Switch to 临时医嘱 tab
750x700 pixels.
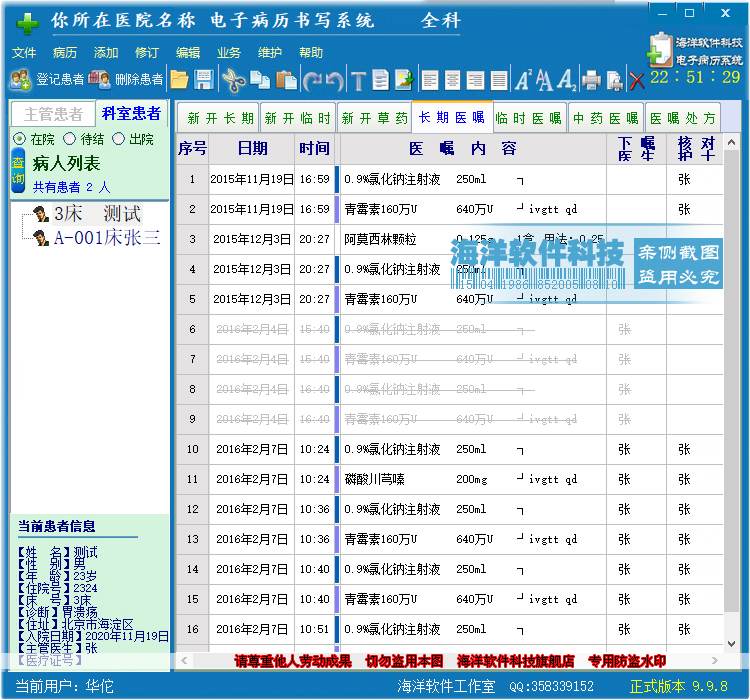pos(529,117)
